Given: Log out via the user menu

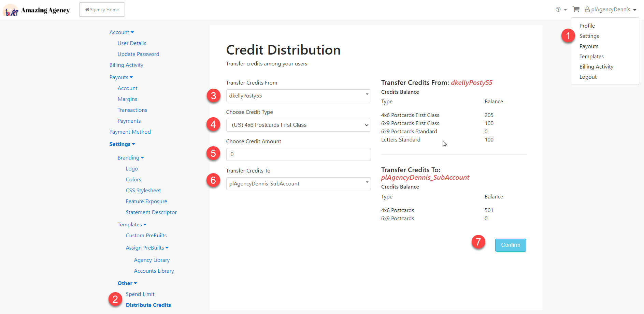Looking at the screenshot, I should coord(588,77).
